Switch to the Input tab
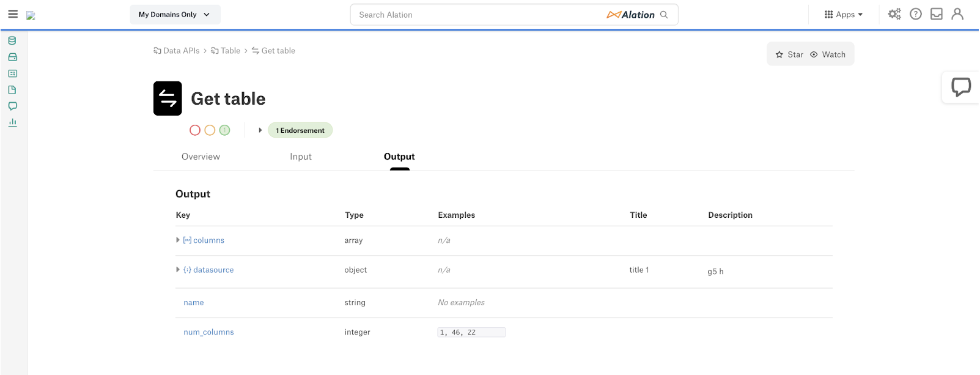The width and height of the screenshot is (980, 375). pos(301,157)
